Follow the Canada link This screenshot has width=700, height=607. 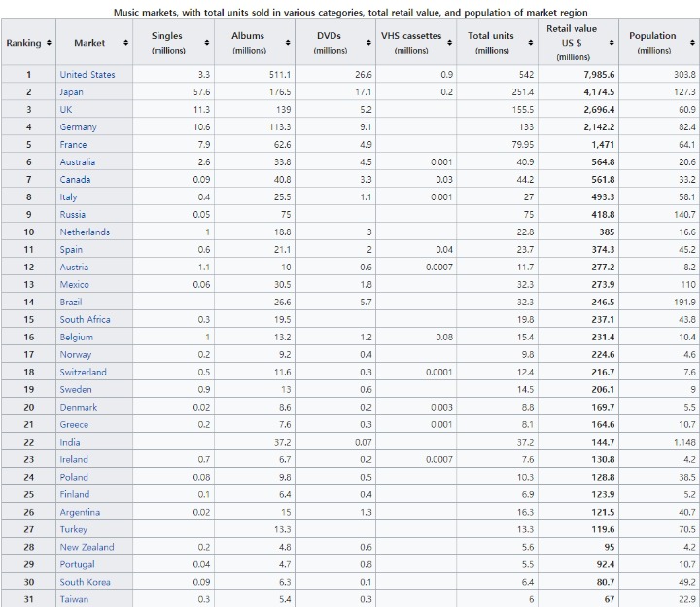tap(75, 180)
